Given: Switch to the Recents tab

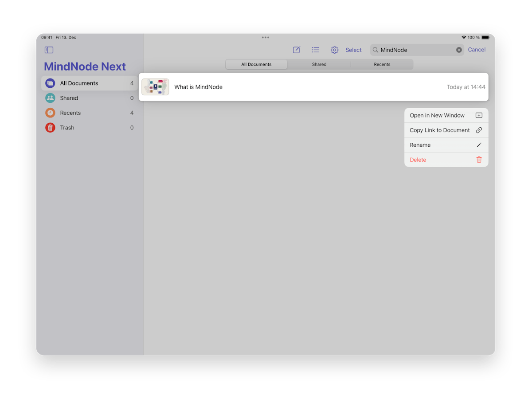Looking at the screenshot, I should (381, 64).
